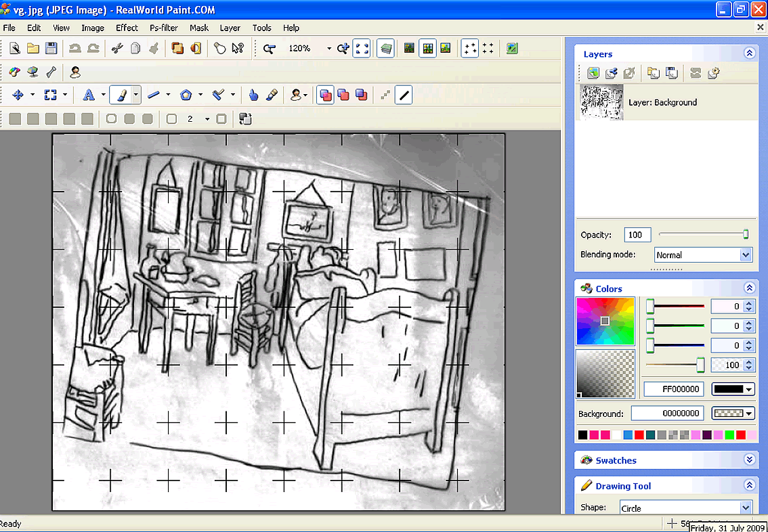
Task: Open a file with the folder icon
Action: (33, 48)
